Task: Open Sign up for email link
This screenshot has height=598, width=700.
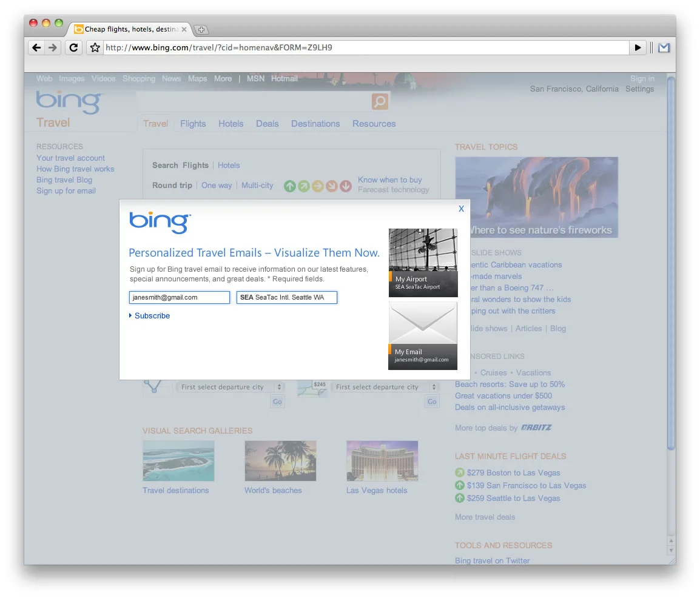Action: point(66,190)
